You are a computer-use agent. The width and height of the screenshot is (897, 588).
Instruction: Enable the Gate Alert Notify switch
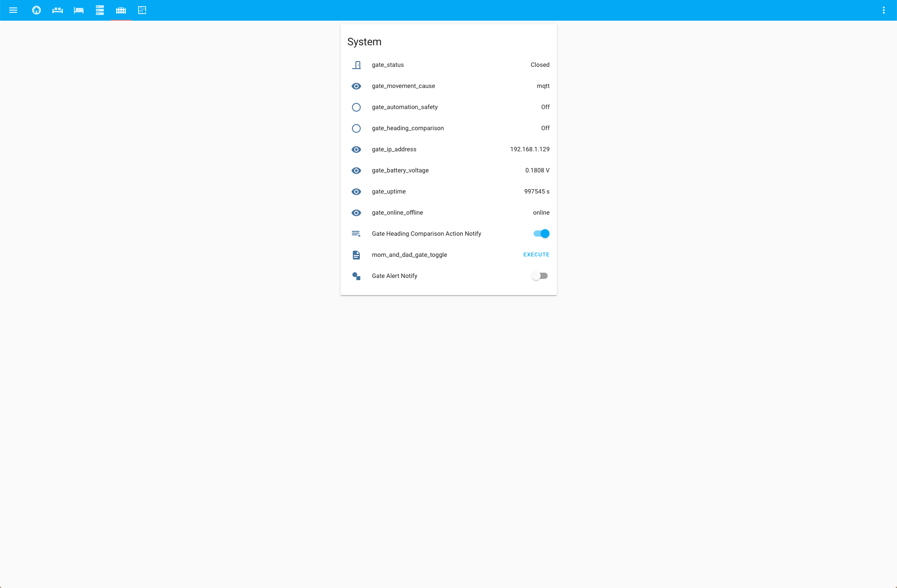click(540, 276)
